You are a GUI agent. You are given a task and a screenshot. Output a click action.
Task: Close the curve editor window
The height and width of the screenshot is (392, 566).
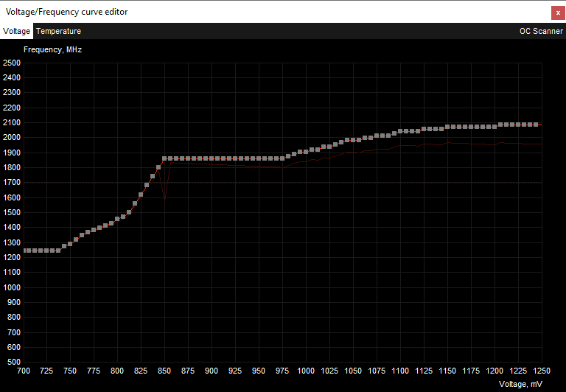click(x=558, y=13)
